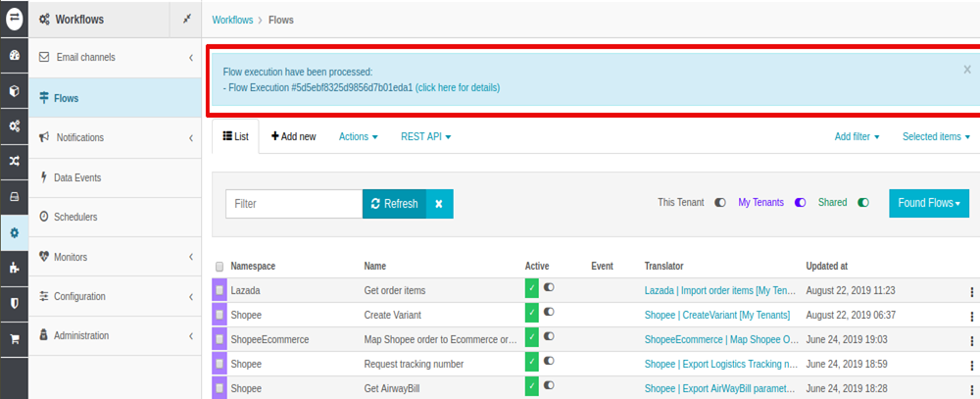Open the Actions dropdown

point(358,136)
